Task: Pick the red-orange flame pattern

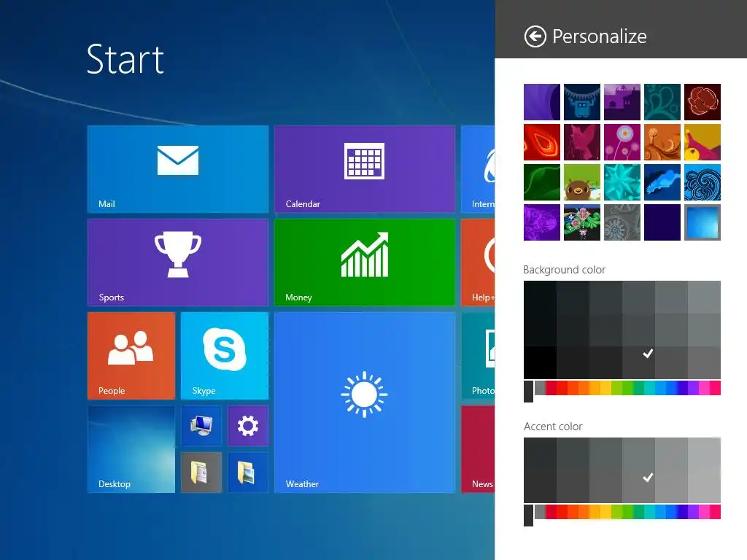Action: click(x=542, y=142)
